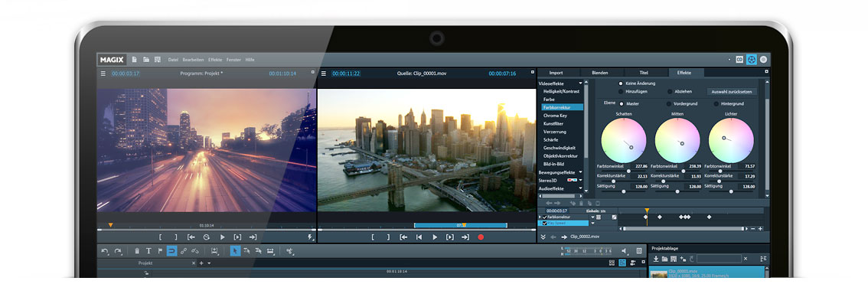The width and height of the screenshot is (868, 294).
Task: Play the source monitor clip
Action: click(x=435, y=237)
